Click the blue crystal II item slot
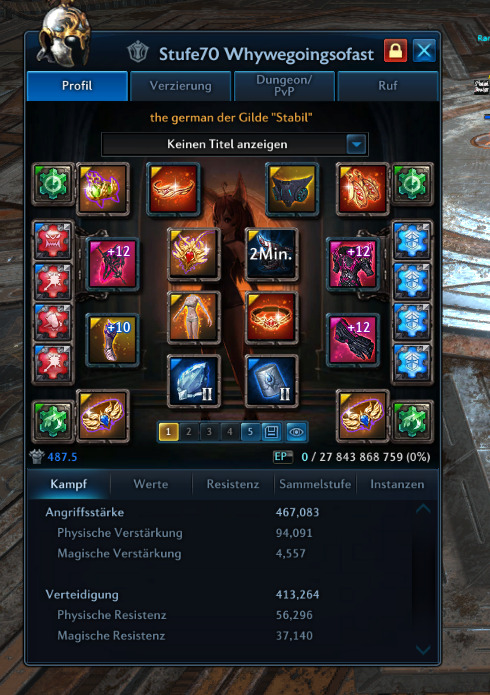Image resolution: width=490 pixels, height=695 pixels. pos(194,381)
